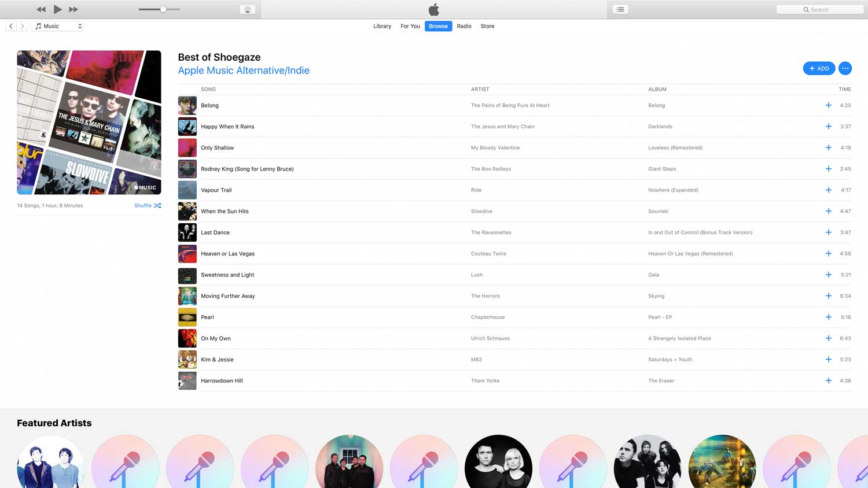Open the Saturdays = Youth album
This screenshot has width=868, height=488.
670,360
